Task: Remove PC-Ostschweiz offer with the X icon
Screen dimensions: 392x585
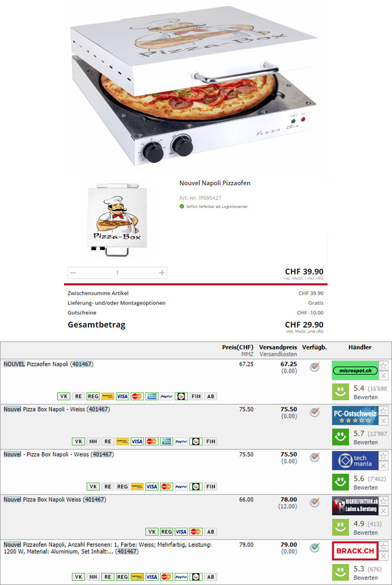Action: pos(383,421)
